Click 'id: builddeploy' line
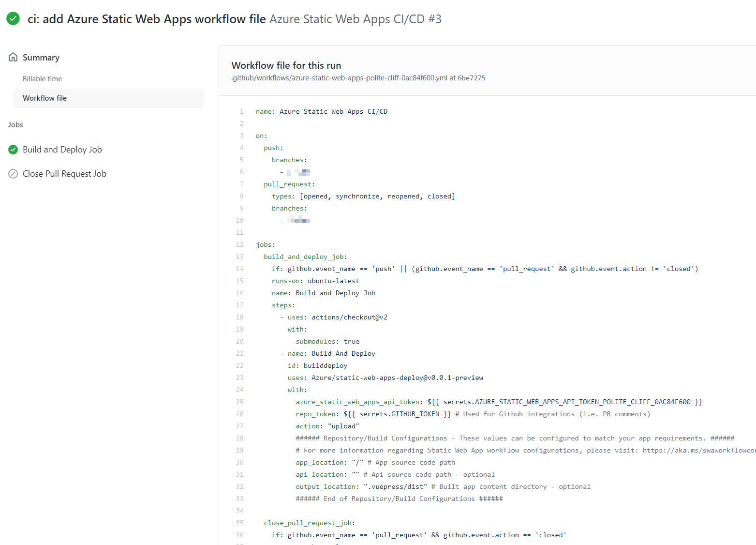756x545 pixels. pos(317,365)
